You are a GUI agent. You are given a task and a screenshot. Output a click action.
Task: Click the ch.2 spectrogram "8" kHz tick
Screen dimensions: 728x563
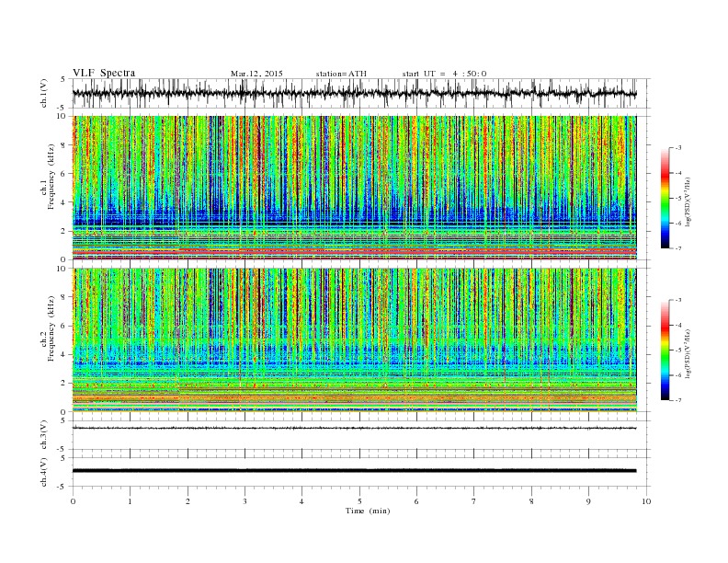click(64, 297)
